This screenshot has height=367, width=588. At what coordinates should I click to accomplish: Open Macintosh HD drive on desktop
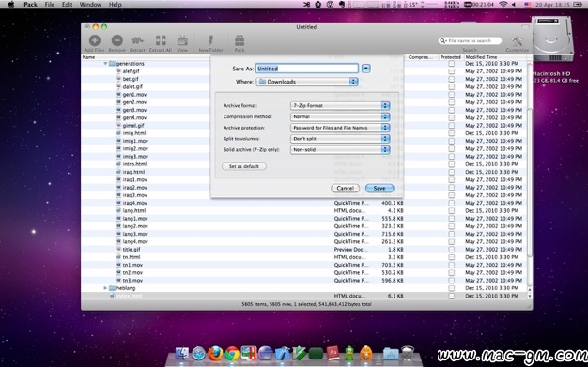(x=552, y=39)
